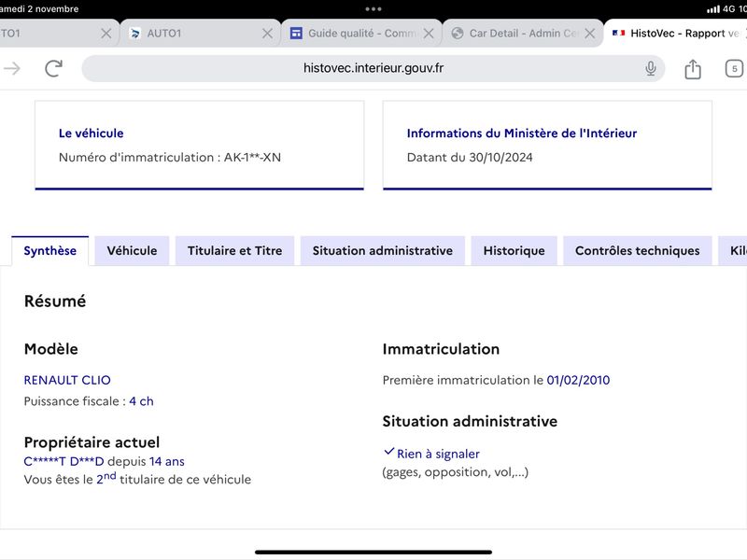This screenshot has height=560, width=747.
Task: Open the Véhicule tab
Action: coord(132,251)
